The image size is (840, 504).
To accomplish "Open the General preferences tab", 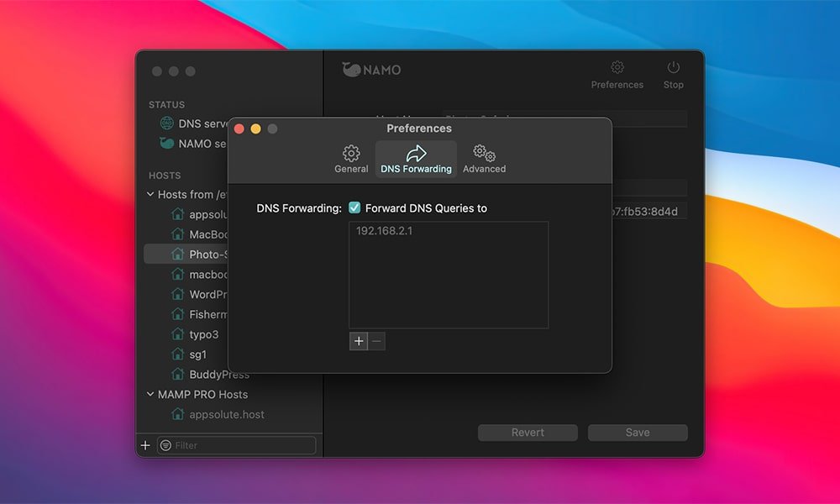I will [x=351, y=159].
